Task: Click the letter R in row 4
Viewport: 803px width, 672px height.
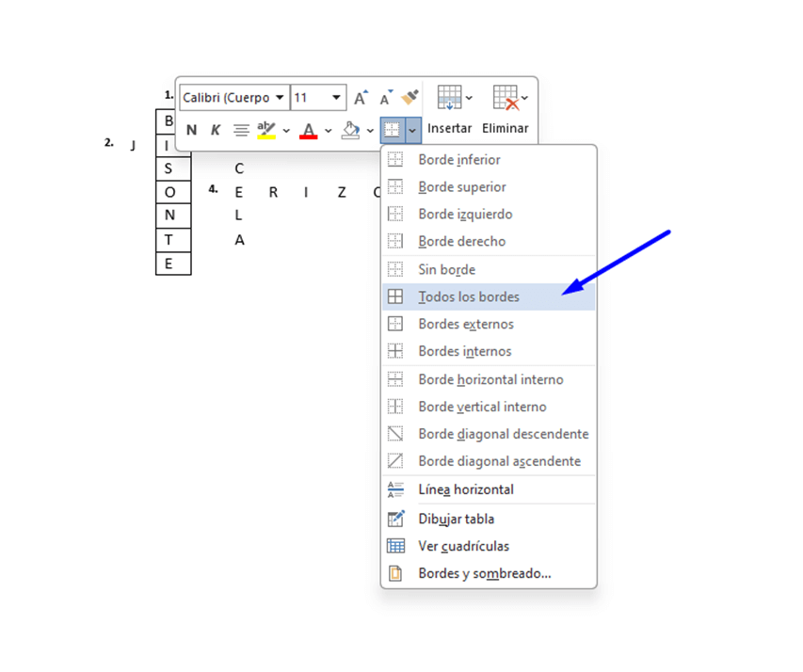Action: tap(273, 193)
